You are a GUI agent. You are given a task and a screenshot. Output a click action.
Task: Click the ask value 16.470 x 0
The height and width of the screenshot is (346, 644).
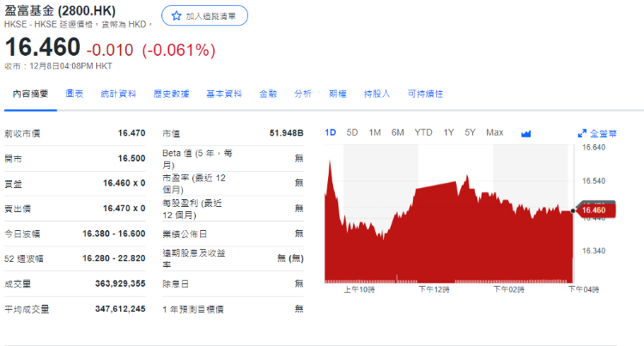pos(124,209)
